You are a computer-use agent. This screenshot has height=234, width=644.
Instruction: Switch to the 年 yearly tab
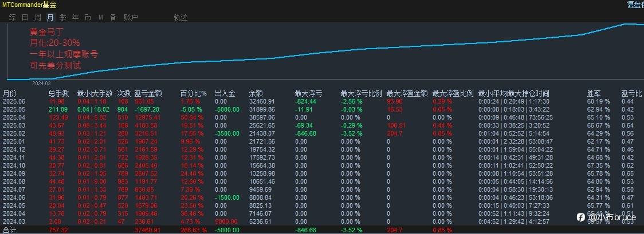[x=76, y=17]
